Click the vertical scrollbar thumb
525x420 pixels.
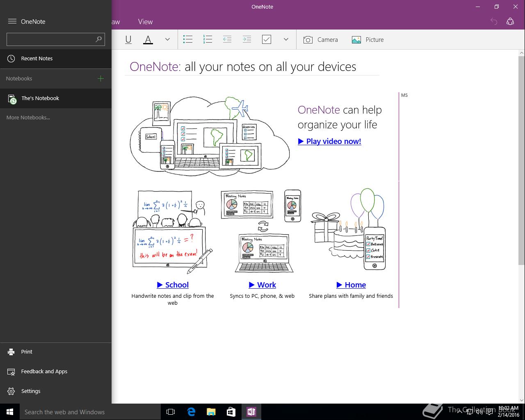[x=521, y=160]
